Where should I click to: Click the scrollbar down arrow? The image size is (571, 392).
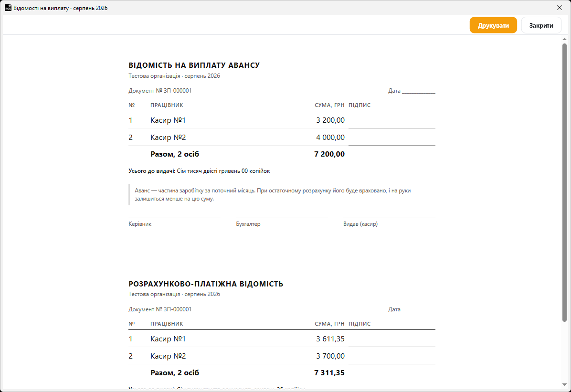click(x=564, y=385)
